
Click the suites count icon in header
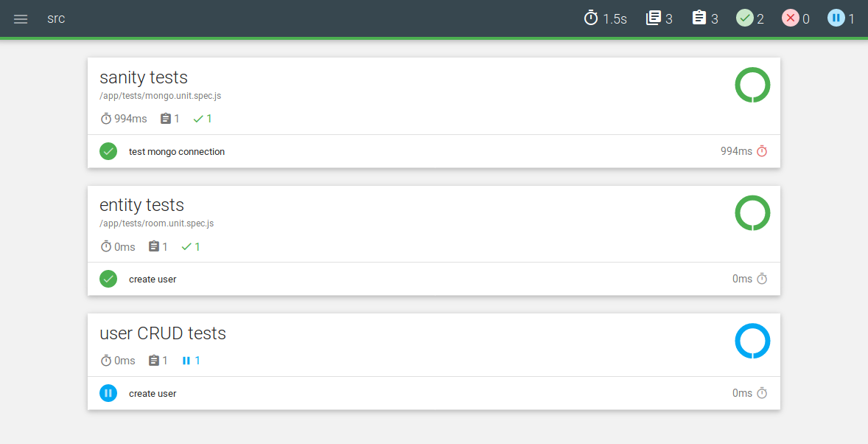(x=654, y=18)
